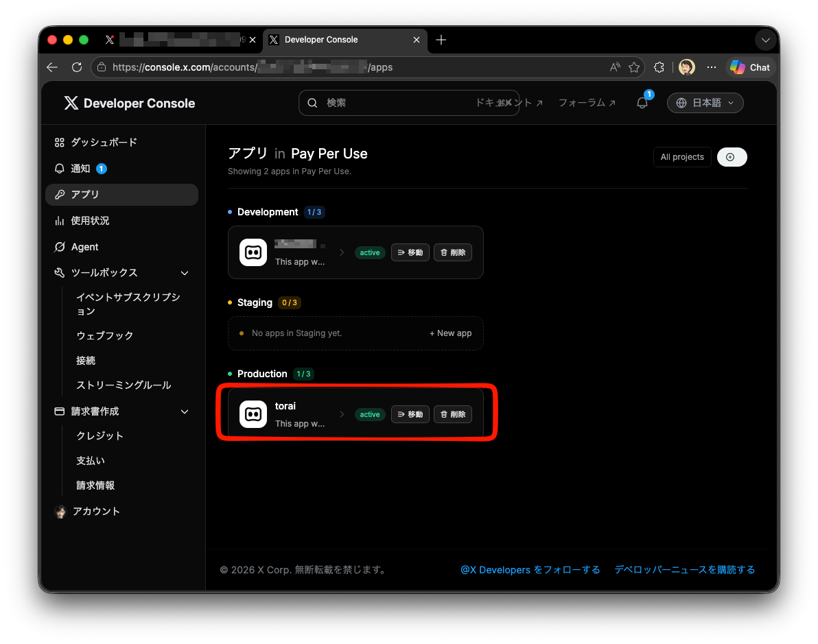Open ストリーミングルール item

pyautogui.click(x=124, y=385)
